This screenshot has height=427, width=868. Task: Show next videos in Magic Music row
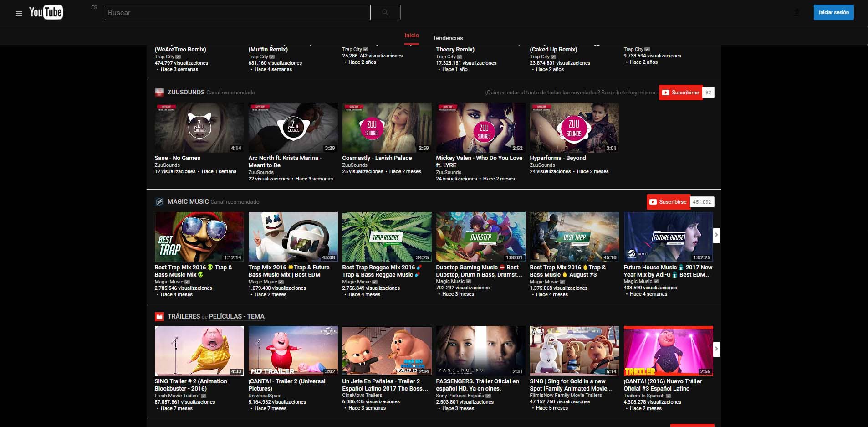click(x=716, y=235)
